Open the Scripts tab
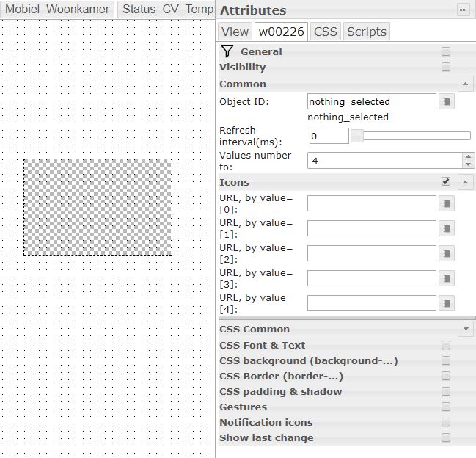This screenshot has width=476, height=458. coord(366,32)
